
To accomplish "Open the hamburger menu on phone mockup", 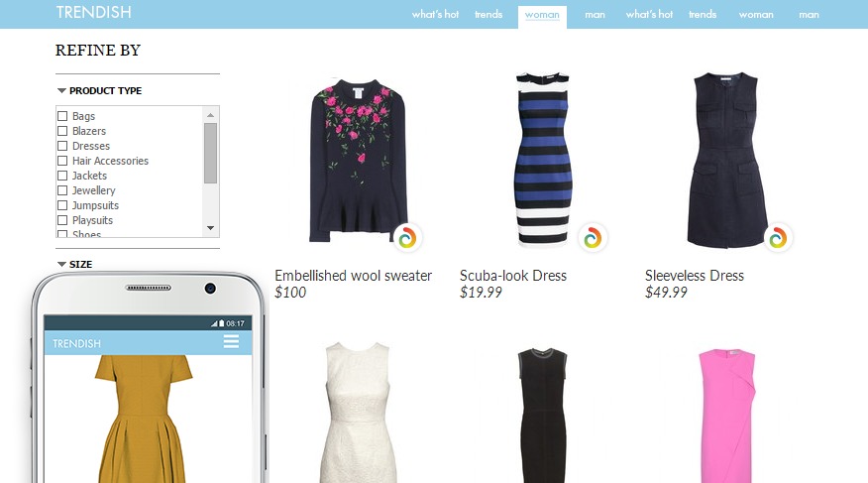I will pos(232,342).
